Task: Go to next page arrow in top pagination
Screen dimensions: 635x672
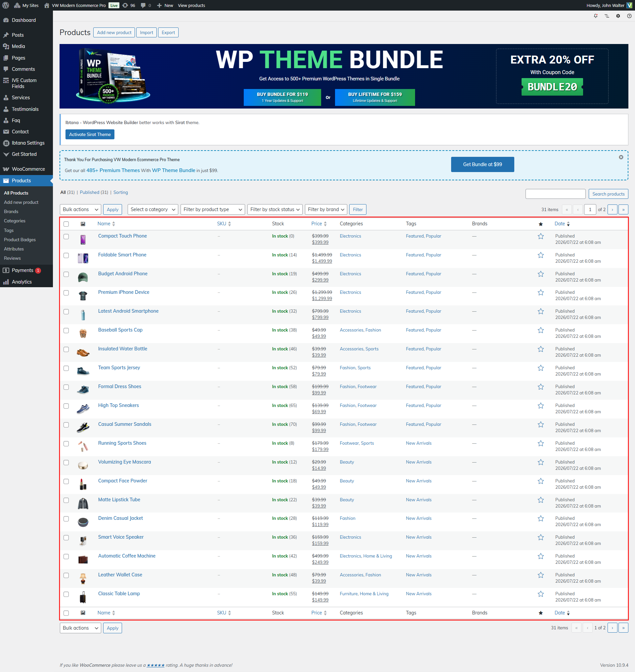Action: tap(612, 210)
